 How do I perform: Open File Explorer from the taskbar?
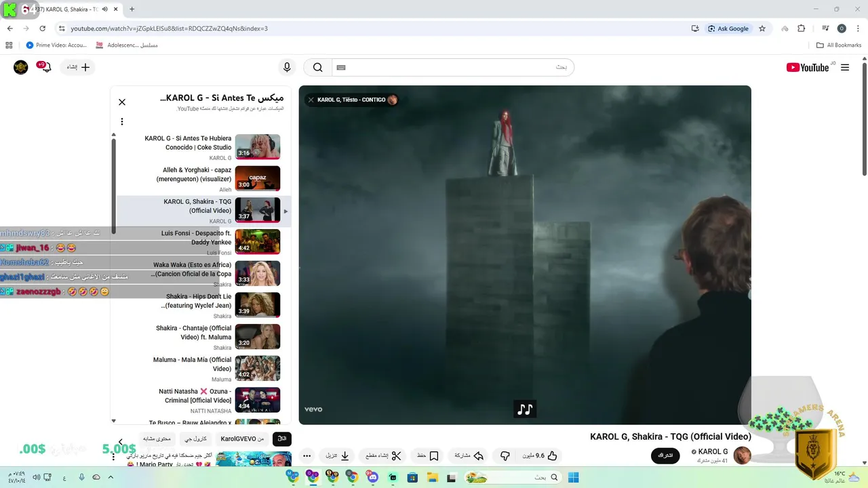tap(432, 477)
